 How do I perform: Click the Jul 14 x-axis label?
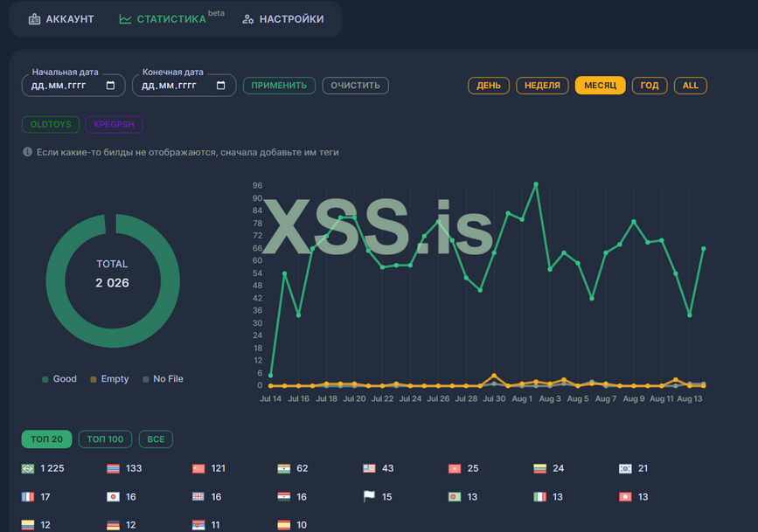point(271,398)
